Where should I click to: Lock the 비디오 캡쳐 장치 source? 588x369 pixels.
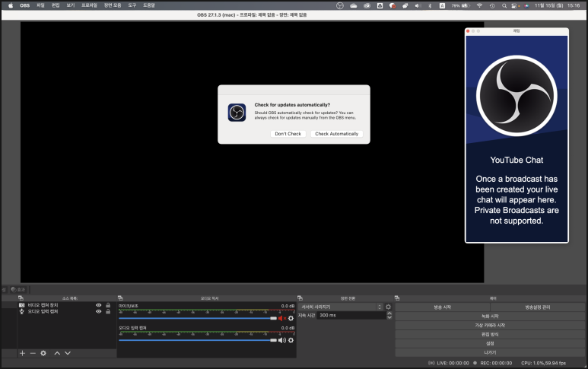coord(108,305)
